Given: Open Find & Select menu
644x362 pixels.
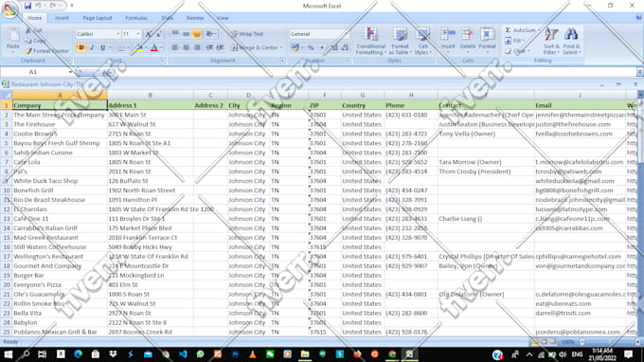Looking at the screenshot, I should (571, 41).
